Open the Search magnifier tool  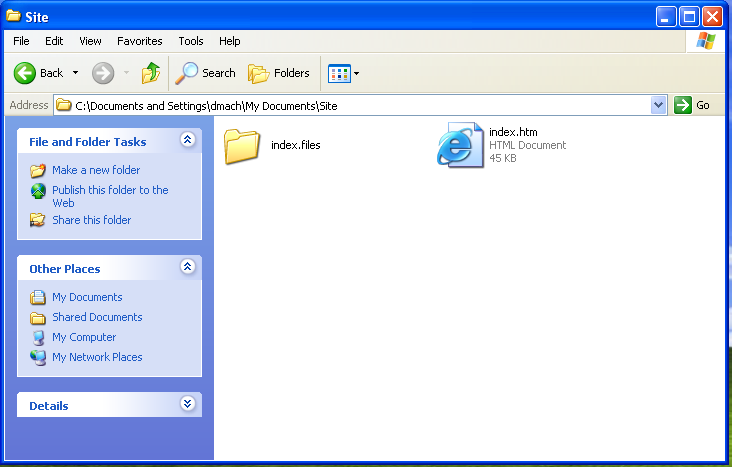pyautogui.click(x=187, y=73)
